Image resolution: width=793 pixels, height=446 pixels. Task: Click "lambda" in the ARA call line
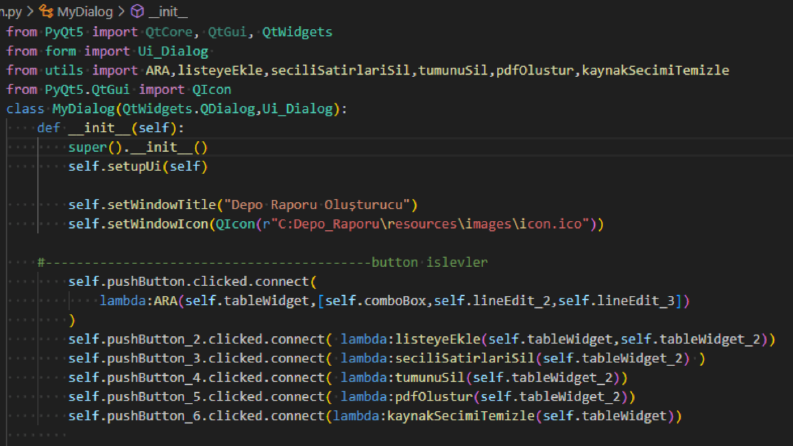(122, 301)
